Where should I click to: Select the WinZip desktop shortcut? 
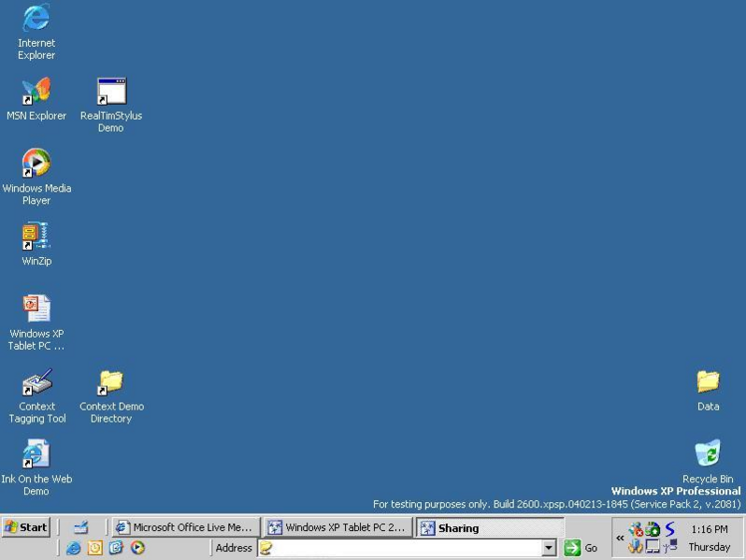click(36, 237)
